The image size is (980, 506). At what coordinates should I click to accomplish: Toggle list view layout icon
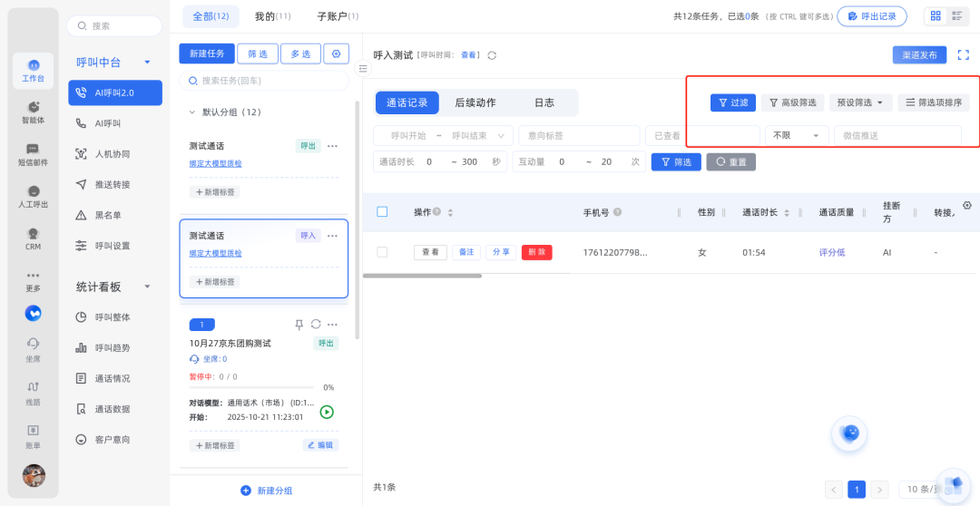point(957,16)
